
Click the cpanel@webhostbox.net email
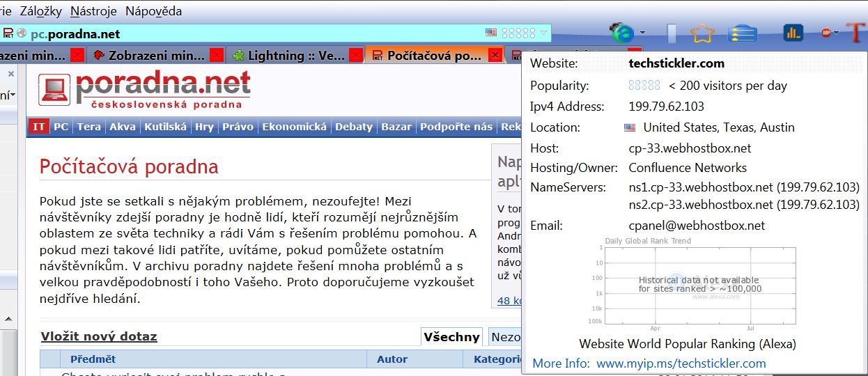click(x=697, y=226)
